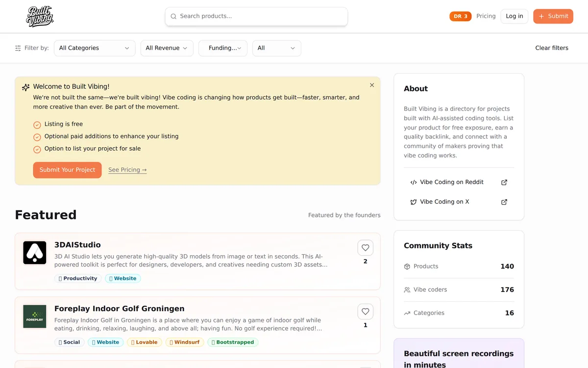
Task: Click the Foreplay product logo thumbnail
Action: pyautogui.click(x=35, y=316)
